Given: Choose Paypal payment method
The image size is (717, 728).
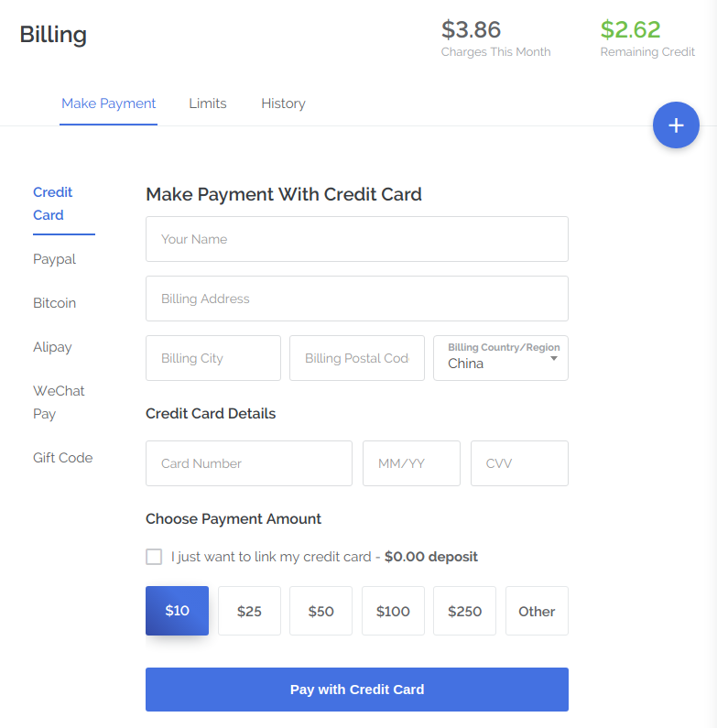Looking at the screenshot, I should [x=54, y=259].
